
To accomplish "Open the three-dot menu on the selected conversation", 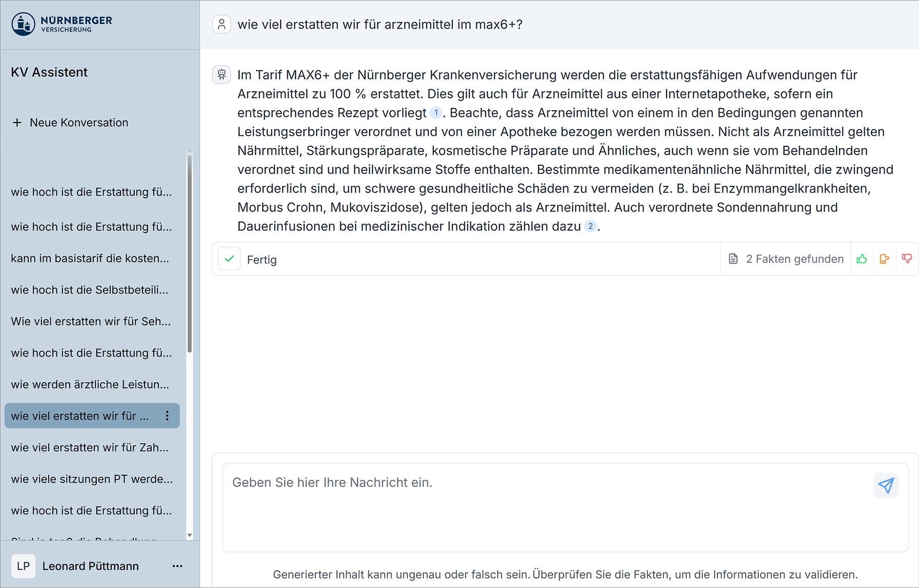I will (167, 416).
